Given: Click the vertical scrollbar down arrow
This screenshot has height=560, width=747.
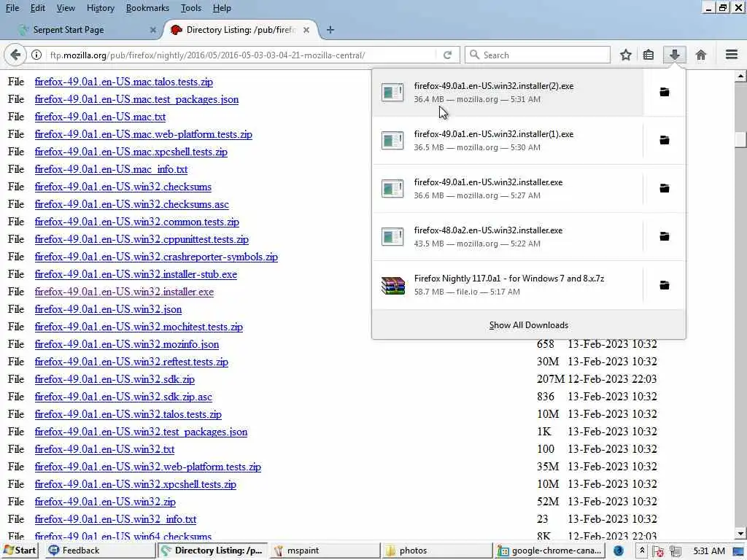Looking at the screenshot, I should pyautogui.click(x=740, y=533).
